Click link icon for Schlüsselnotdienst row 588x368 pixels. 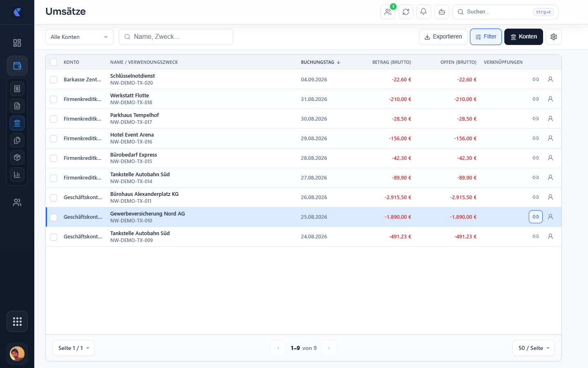(x=536, y=79)
